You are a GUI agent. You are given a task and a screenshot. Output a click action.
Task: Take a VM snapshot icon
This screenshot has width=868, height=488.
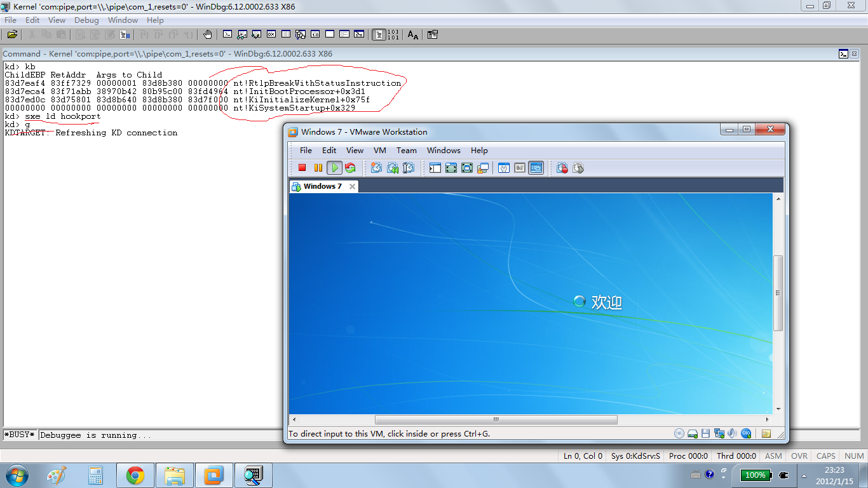tap(376, 168)
